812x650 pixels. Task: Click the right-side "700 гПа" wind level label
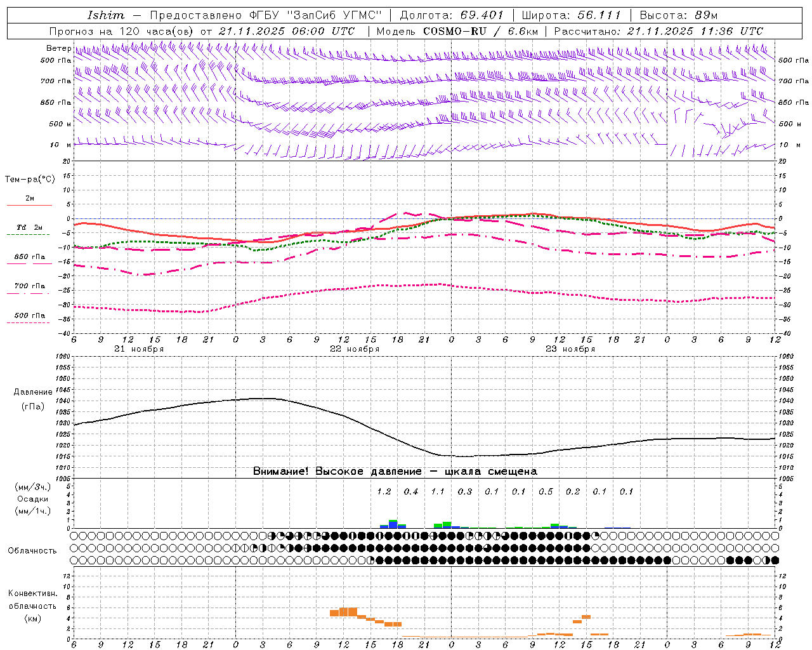(794, 81)
